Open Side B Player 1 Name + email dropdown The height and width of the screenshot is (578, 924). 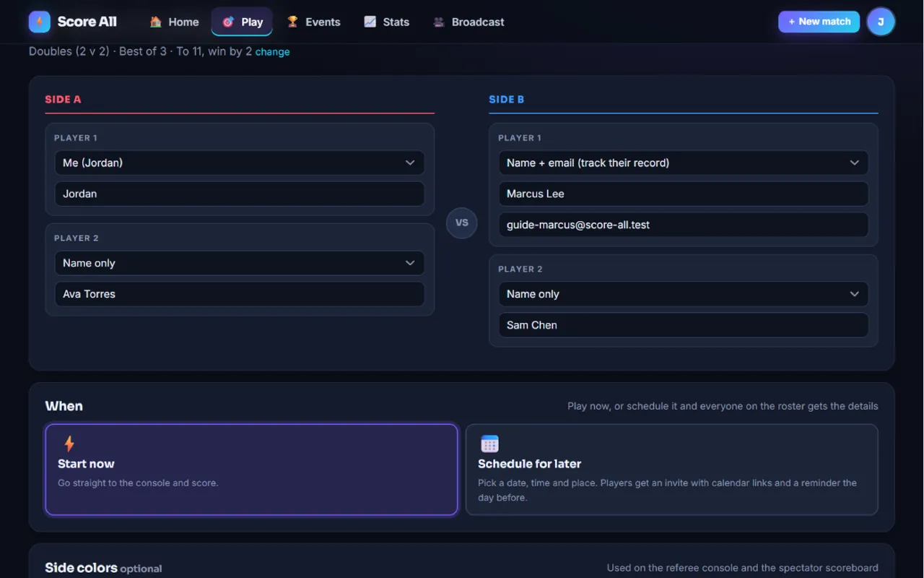[x=683, y=163]
